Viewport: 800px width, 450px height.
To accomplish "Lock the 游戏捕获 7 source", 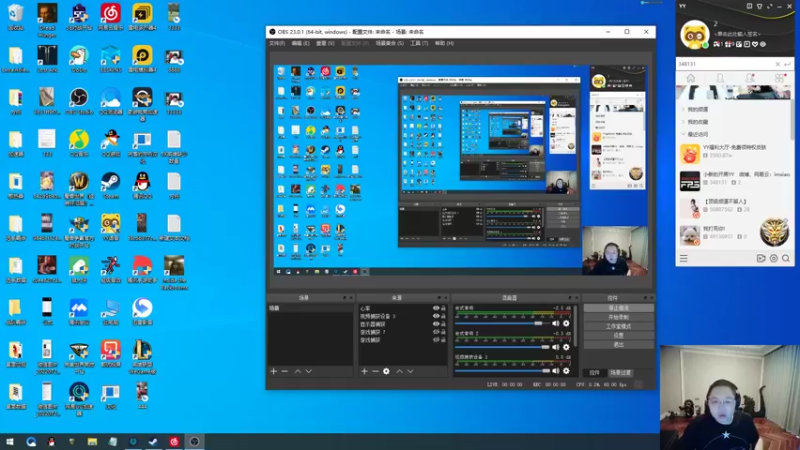I will pos(443,332).
